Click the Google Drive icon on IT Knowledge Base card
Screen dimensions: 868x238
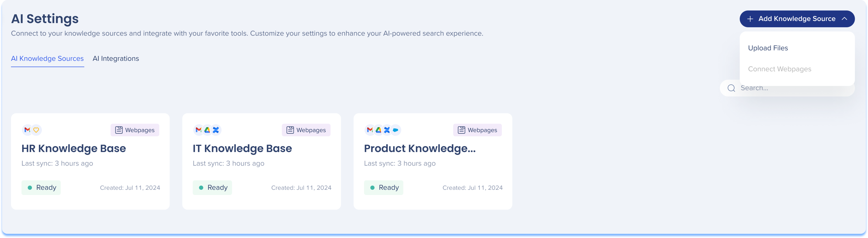coord(207,130)
